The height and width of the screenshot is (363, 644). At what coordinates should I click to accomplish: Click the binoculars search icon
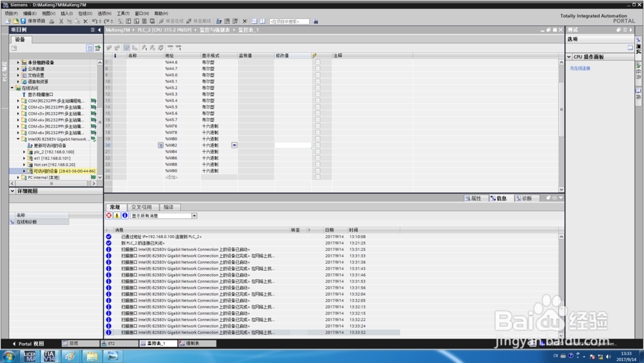pyautogui.click(x=316, y=21)
